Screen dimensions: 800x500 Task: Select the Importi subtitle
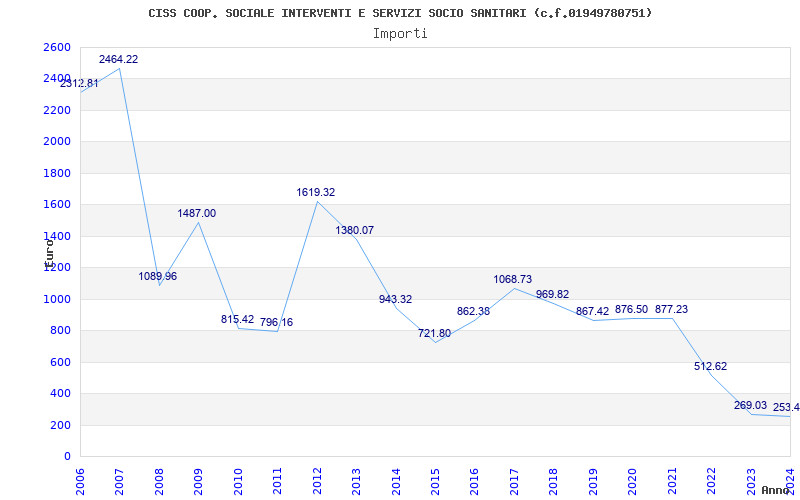(x=400, y=33)
